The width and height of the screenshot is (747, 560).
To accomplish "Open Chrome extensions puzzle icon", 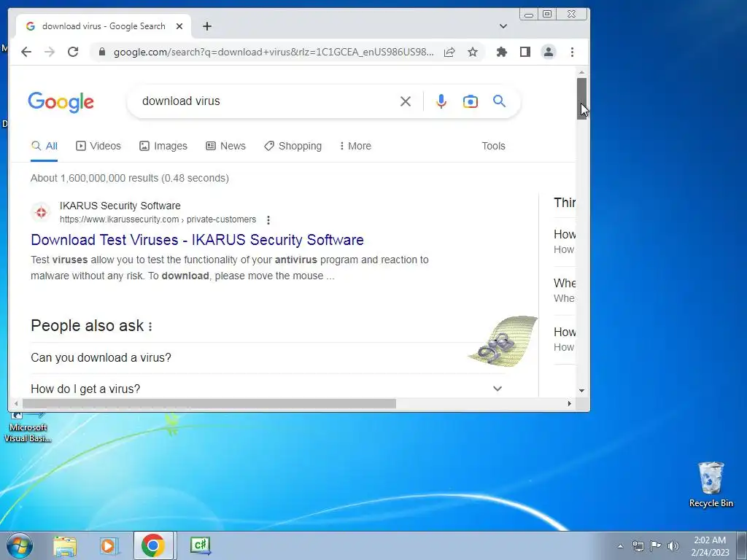I will [501, 52].
